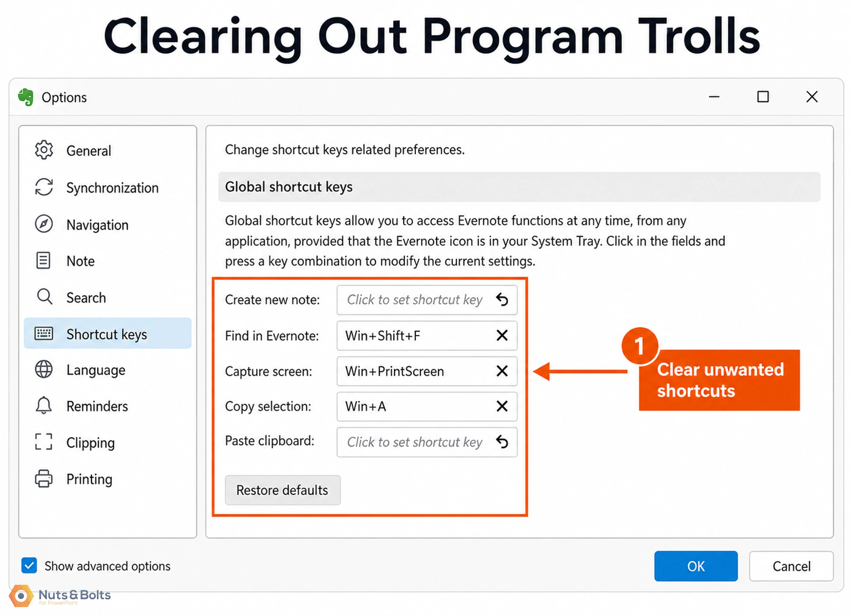Click the Win+Shift+F shortcut field
851x616 pixels.
[427, 335]
